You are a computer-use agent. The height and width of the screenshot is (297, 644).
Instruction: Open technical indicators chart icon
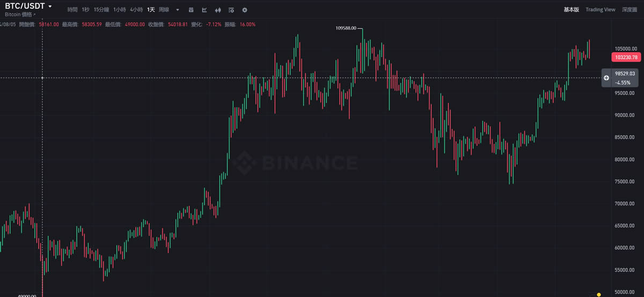tap(204, 10)
